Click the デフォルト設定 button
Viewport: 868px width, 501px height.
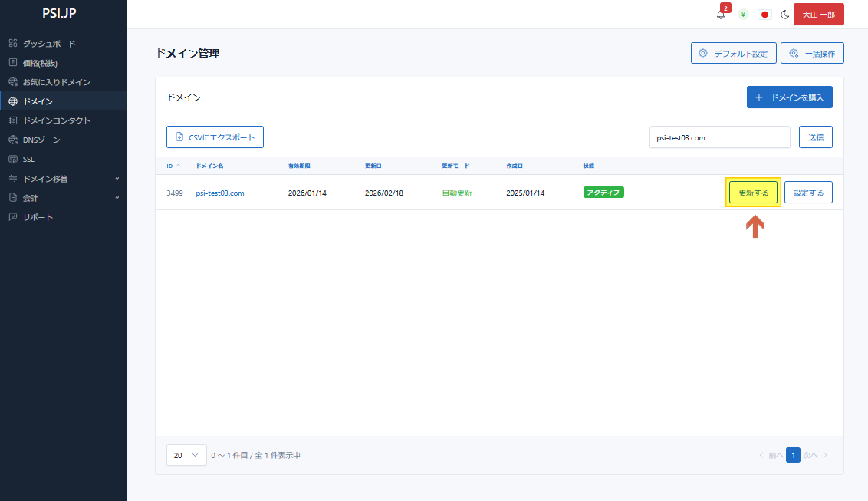(x=733, y=54)
